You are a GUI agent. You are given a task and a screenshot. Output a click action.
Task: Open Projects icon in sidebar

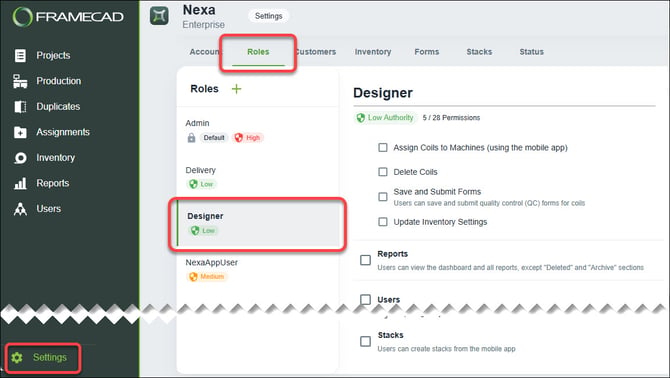coord(20,56)
